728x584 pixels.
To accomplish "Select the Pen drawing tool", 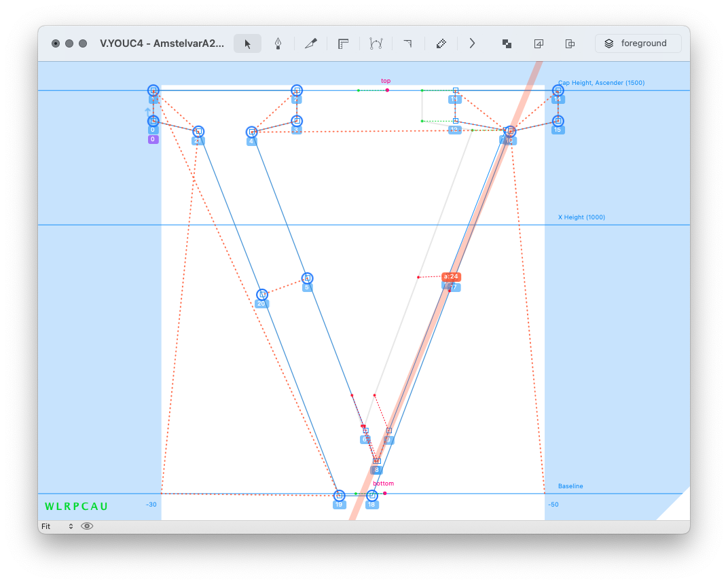I will [x=278, y=43].
